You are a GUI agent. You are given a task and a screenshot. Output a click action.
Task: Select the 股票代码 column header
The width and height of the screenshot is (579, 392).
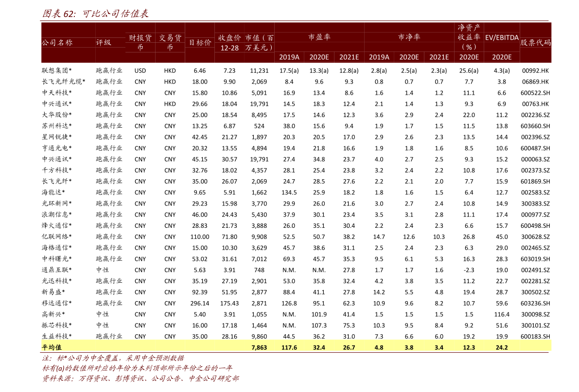536,43
